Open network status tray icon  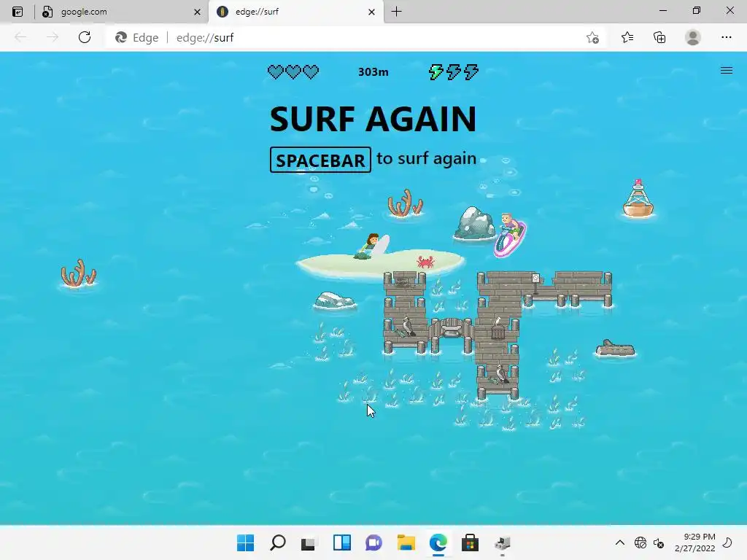640,542
